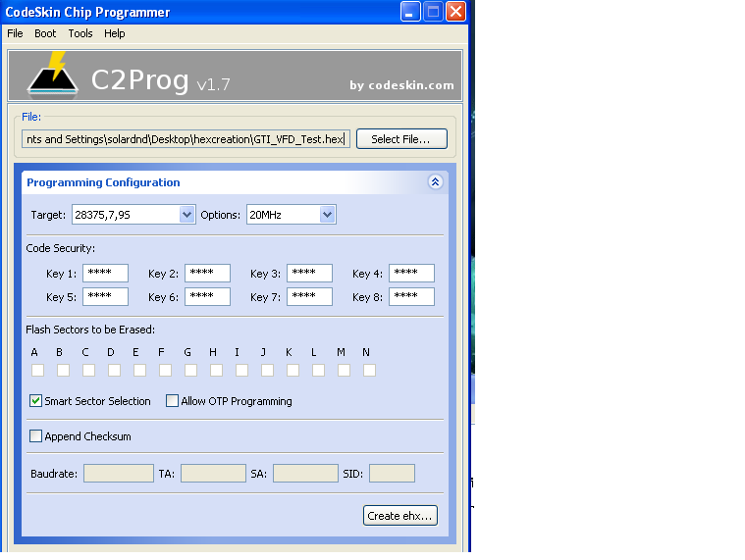This screenshot has height=560, width=745.
Task: Open the Options 20MHz dropdown
Action: pyautogui.click(x=327, y=215)
